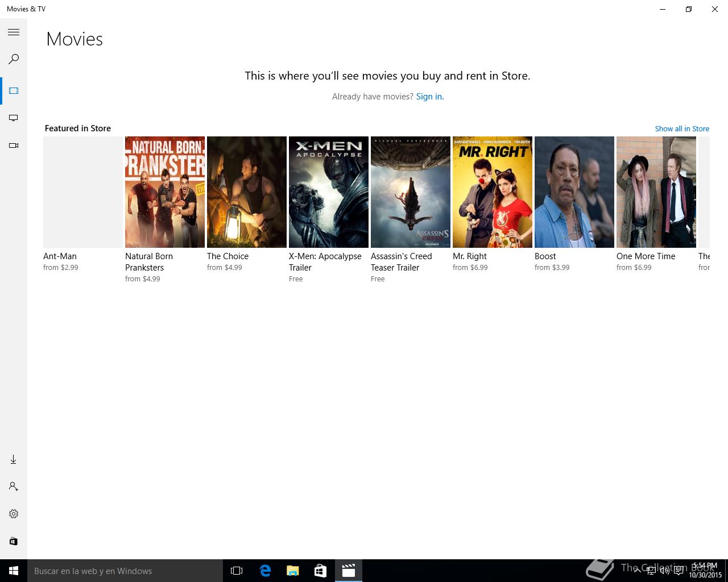Open the Boost movie poster
This screenshot has height=582, width=728.
click(574, 192)
